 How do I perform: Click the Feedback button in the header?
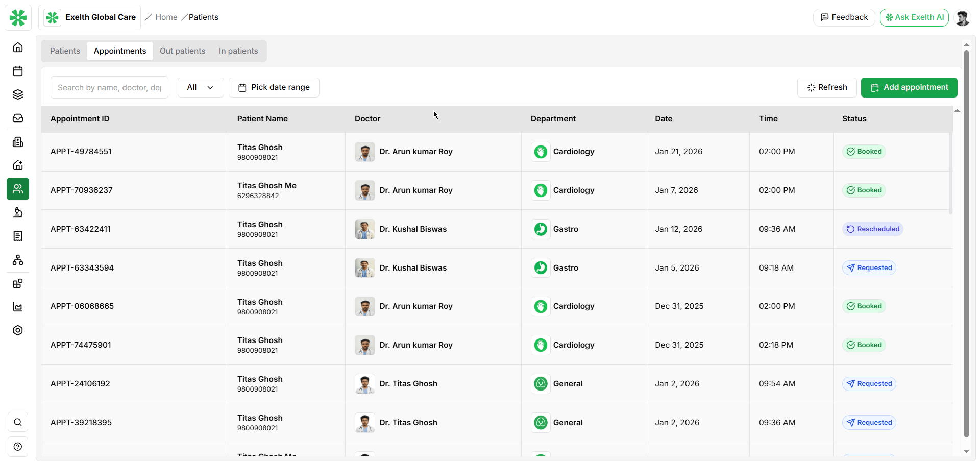tap(844, 17)
